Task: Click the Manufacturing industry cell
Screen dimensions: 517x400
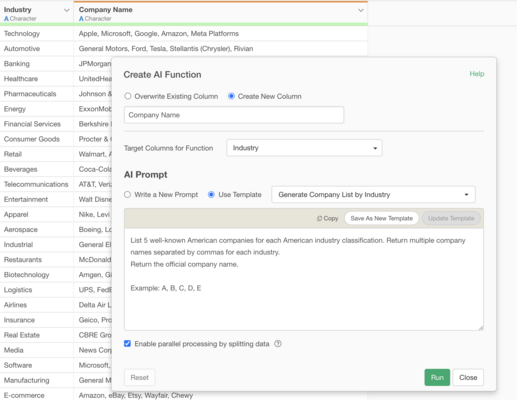Action: point(37,380)
